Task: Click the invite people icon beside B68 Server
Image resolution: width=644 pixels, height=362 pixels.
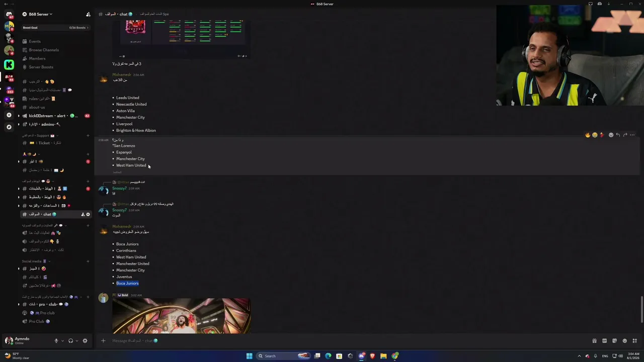Action: pos(88,14)
